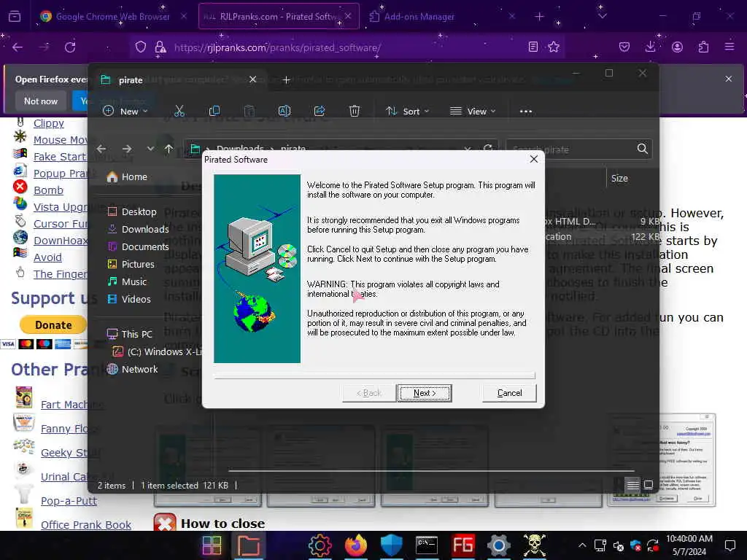
Task: Open C: Windows drive in File Explorer sidebar
Action: 158,352
